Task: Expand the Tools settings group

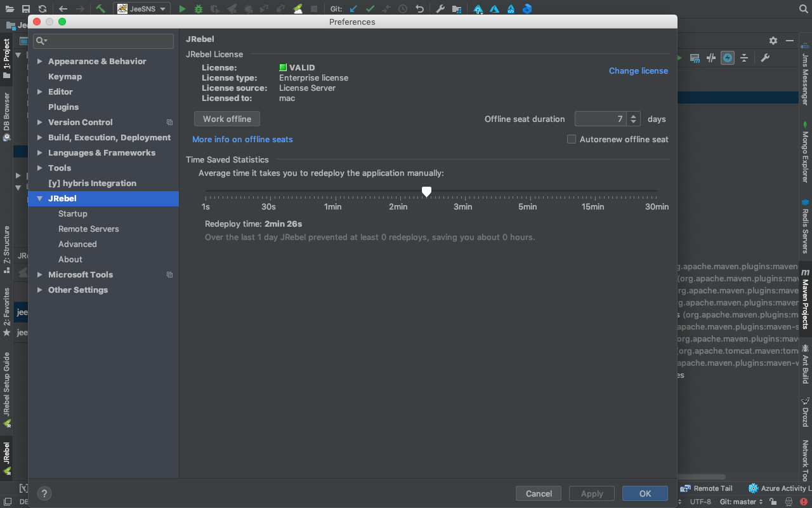Action: [40, 168]
